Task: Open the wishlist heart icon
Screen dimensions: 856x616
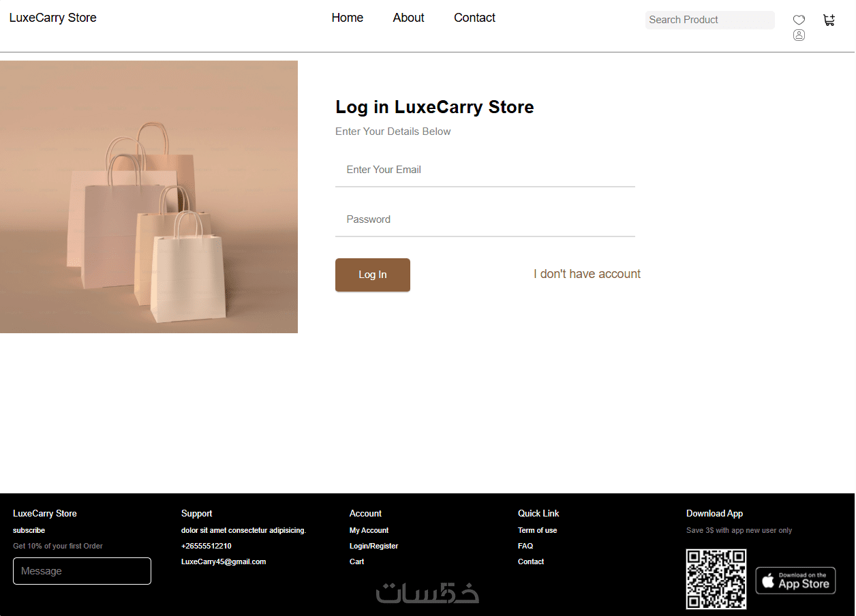Action: (x=799, y=20)
